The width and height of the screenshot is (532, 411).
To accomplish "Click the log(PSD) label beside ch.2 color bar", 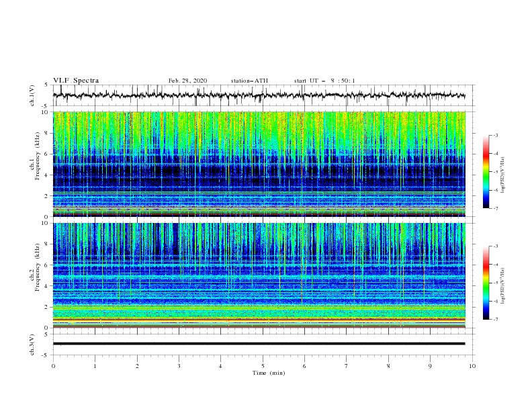I will [x=503, y=286].
